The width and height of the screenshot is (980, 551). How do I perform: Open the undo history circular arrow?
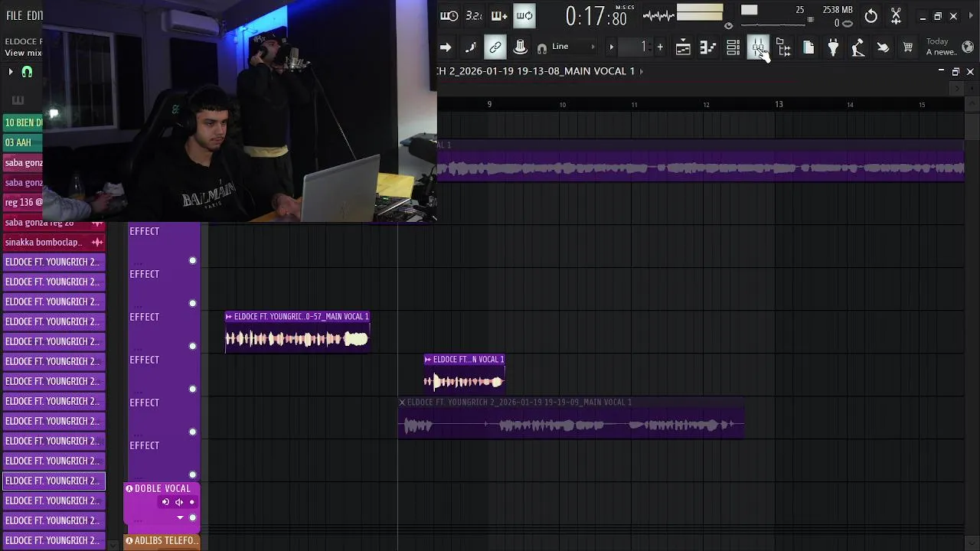[x=871, y=16]
